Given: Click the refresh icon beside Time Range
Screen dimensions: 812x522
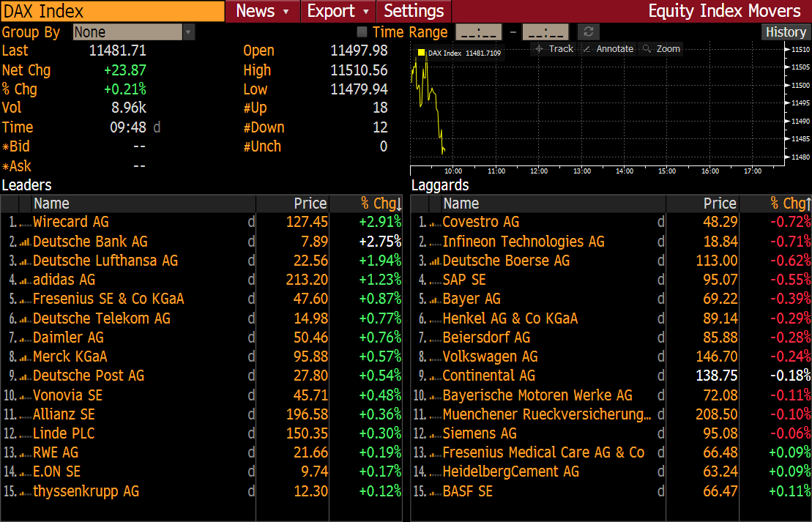Looking at the screenshot, I should click(588, 32).
